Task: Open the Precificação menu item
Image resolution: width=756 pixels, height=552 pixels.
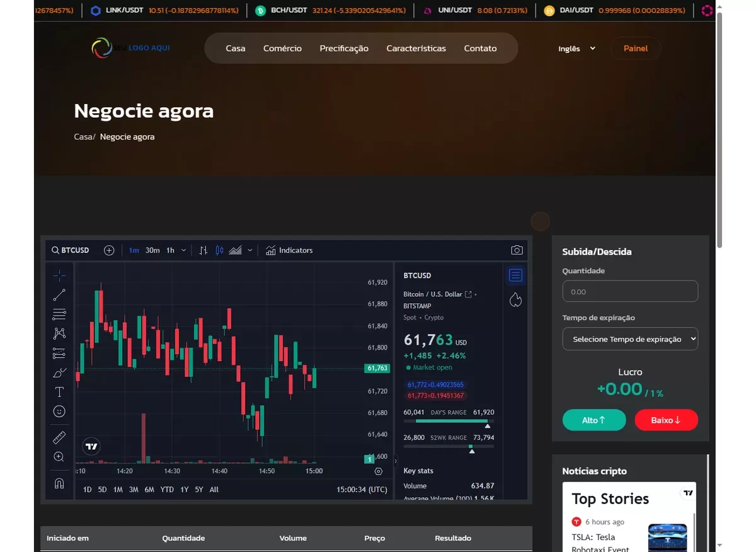Action: pyautogui.click(x=344, y=49)
